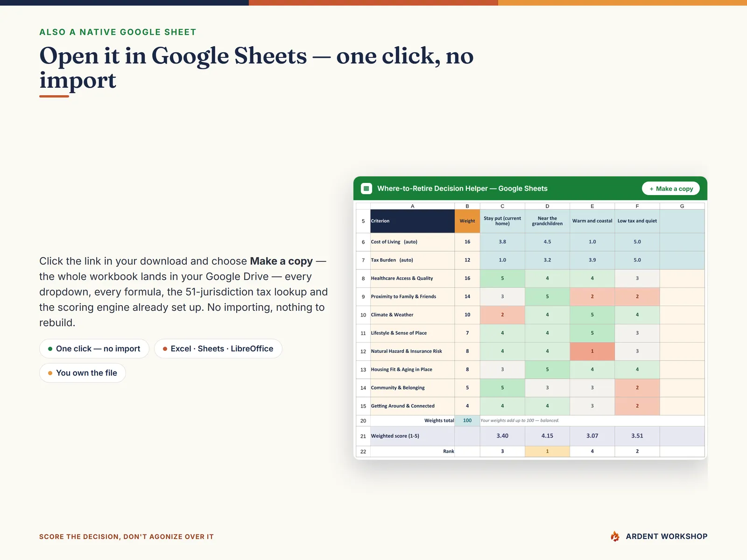Select column B header

coord(467,206)
